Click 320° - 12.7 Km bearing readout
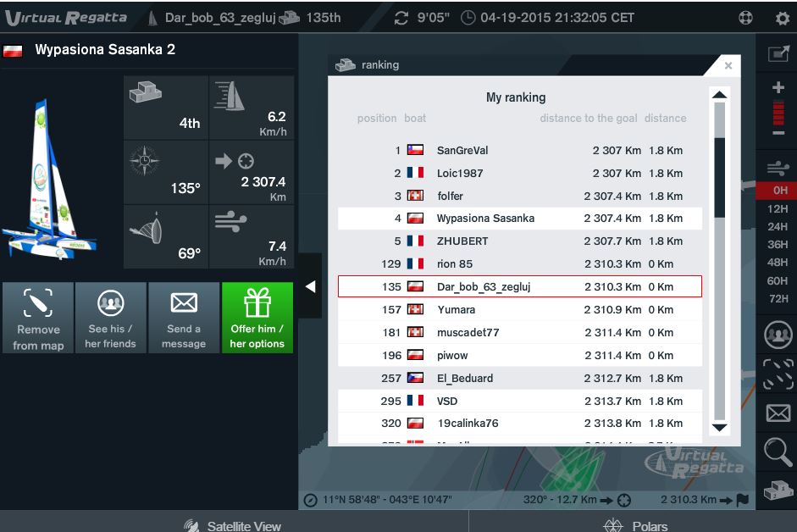The height and width of the screenshot is (532, 797). click(560, 500)
